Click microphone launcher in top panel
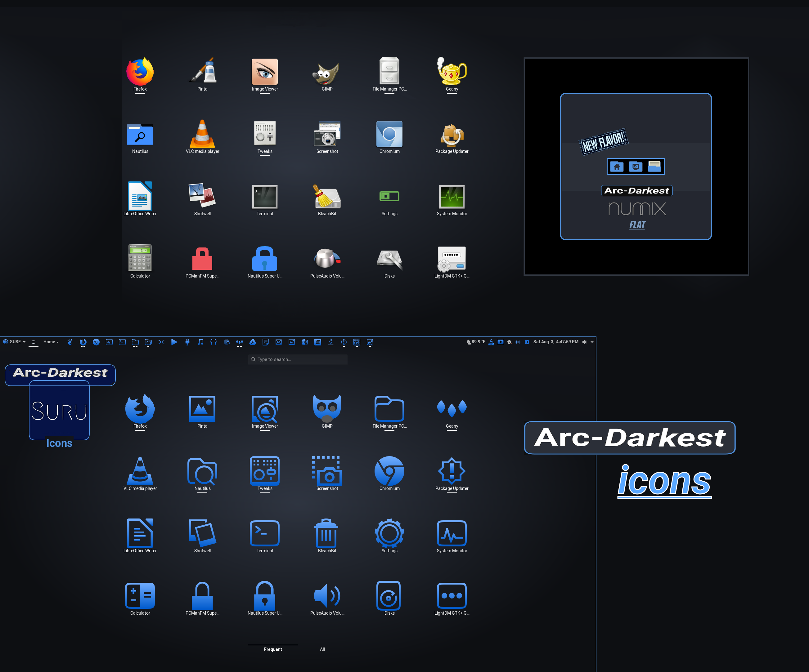Viewport: 809px width, 672px height. pos(187,342)
